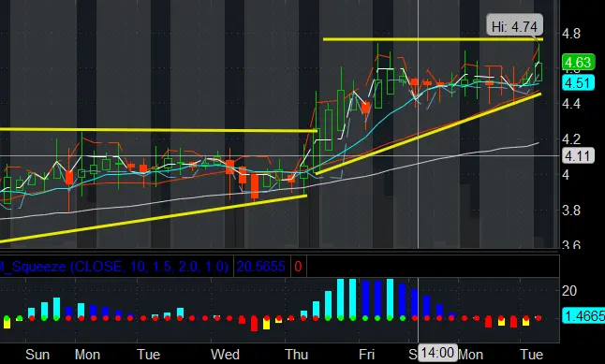Viewport: 605px width, 364px height.
Task: Click the 14:00 crosshair time label
Action: [437, 353]
